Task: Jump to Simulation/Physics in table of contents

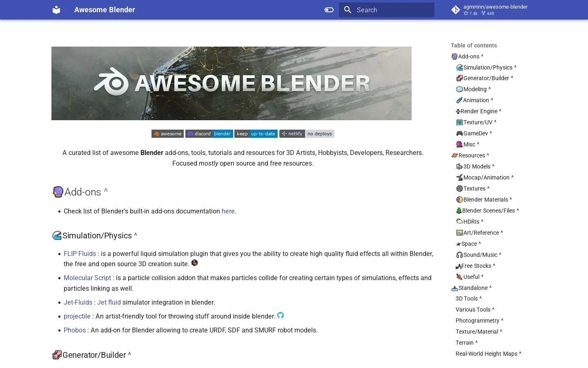Action: coord(486,67)
